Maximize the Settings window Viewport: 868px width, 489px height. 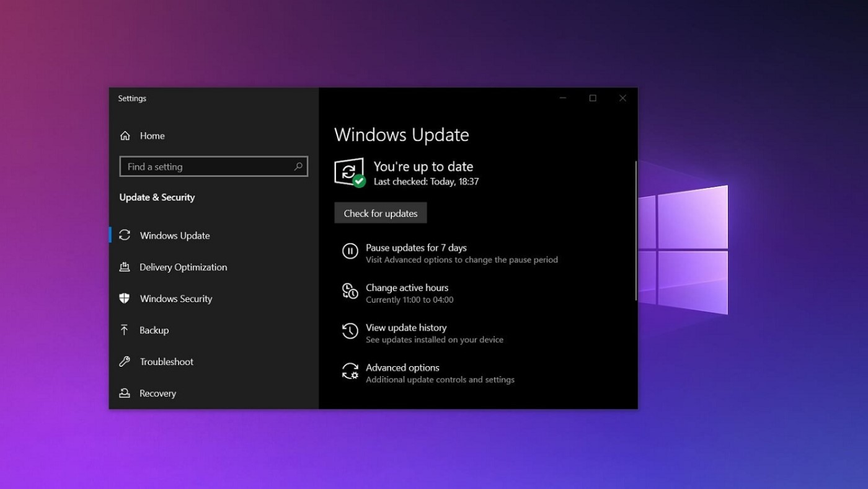click(x=593, y=98)
